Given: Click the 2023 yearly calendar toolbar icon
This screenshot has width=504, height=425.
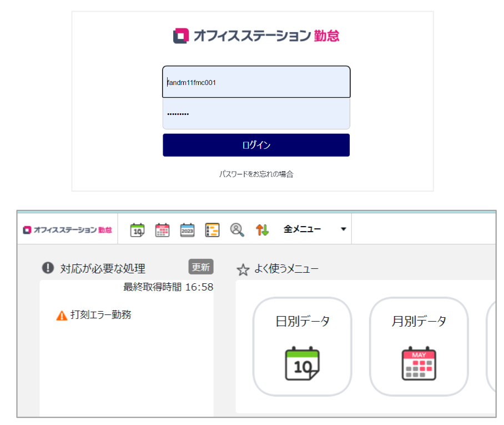Looking at the screenshot, I should (188, 229).
